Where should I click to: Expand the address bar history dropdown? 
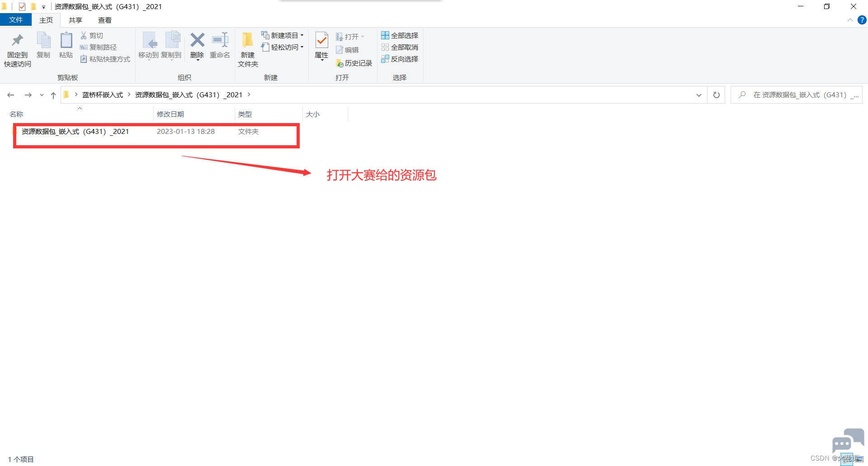click(x=699, y=95)
